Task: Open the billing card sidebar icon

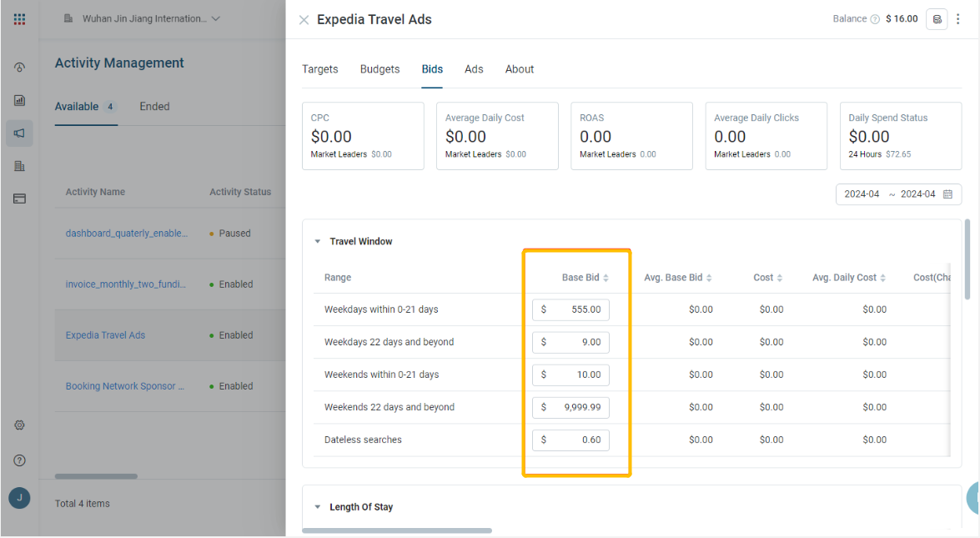Action: [19, 199]
